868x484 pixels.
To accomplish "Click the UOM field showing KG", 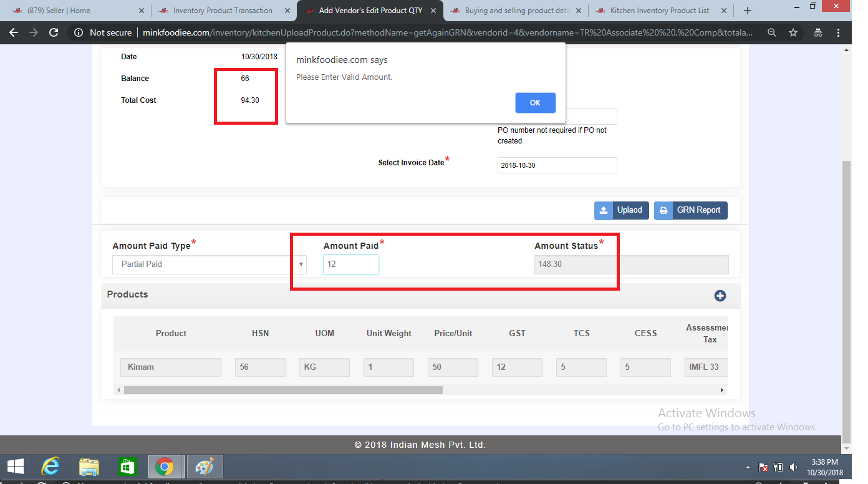I will click(x=324, y=367).
